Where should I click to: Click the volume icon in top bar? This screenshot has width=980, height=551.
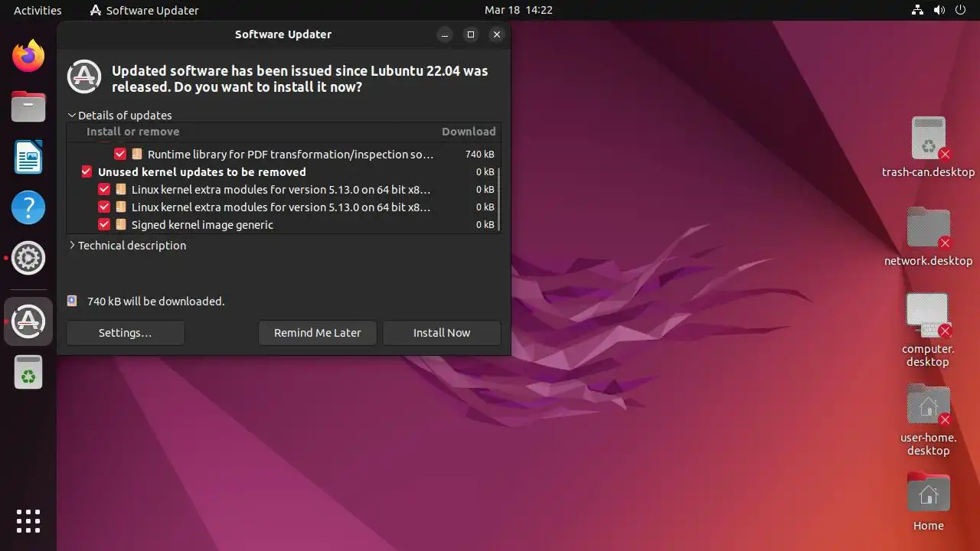coord(939,10)
